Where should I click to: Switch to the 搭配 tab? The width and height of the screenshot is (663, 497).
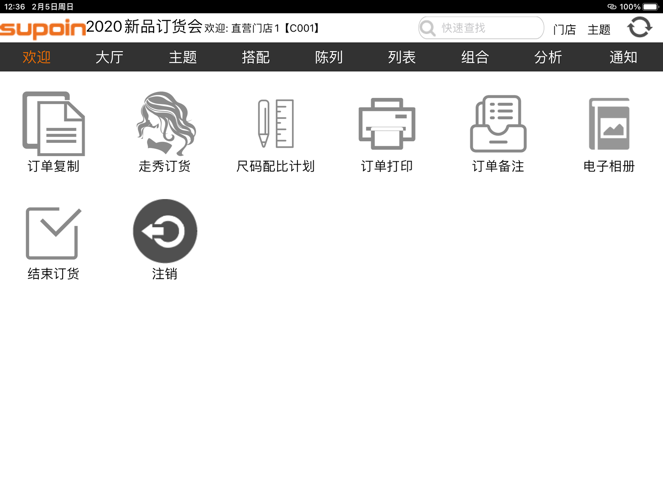click(256, 57)
